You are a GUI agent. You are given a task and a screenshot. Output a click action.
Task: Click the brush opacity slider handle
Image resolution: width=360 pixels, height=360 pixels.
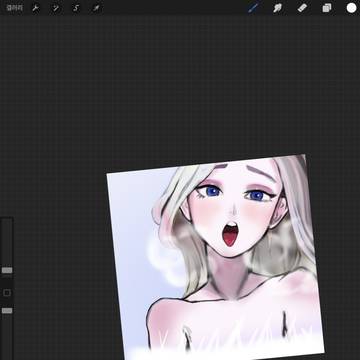pos(7,311)
